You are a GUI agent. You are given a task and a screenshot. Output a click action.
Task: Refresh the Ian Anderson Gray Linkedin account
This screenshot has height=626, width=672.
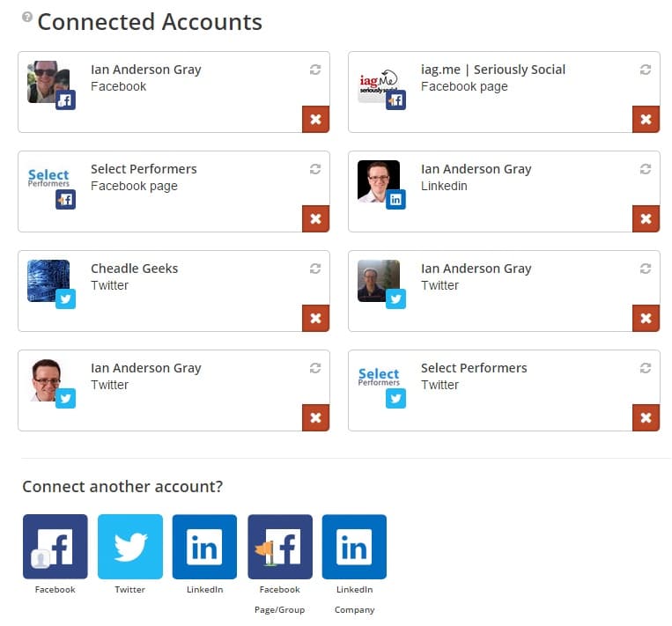click(646, 169)
